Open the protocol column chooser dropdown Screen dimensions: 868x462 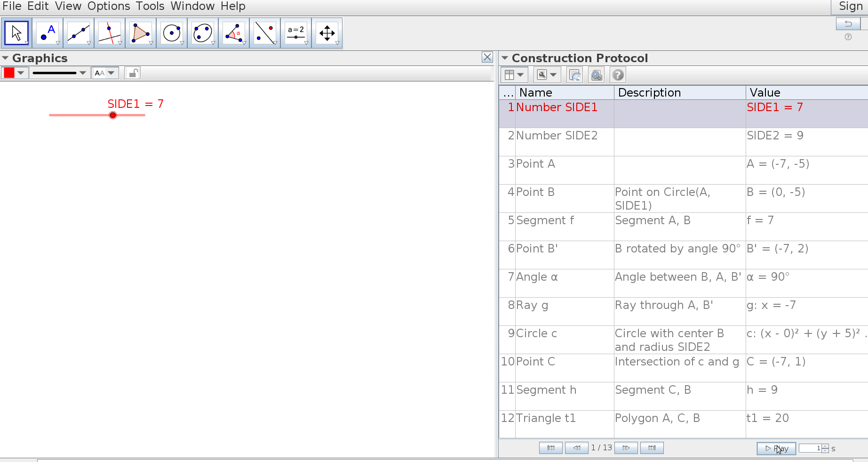click(x=514, y=75)
